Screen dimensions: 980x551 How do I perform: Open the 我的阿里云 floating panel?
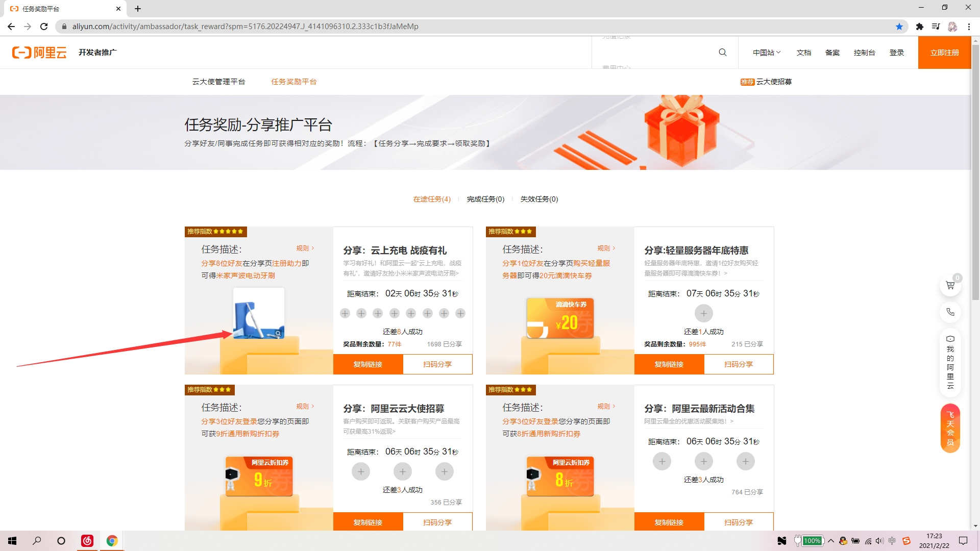(950, 363)
